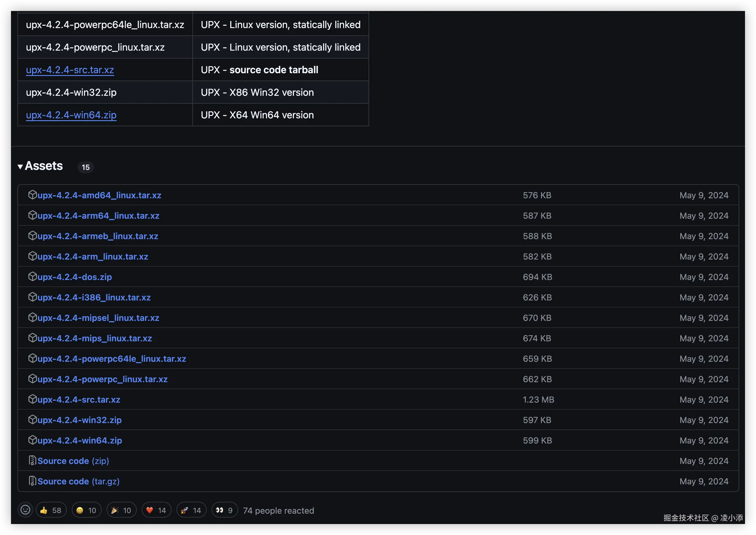Image resolution: width=756 pixels, height=535 pixels.
Task: Click file icon next to Source code (tar.gz)
Action: click(x=32, y=481)
